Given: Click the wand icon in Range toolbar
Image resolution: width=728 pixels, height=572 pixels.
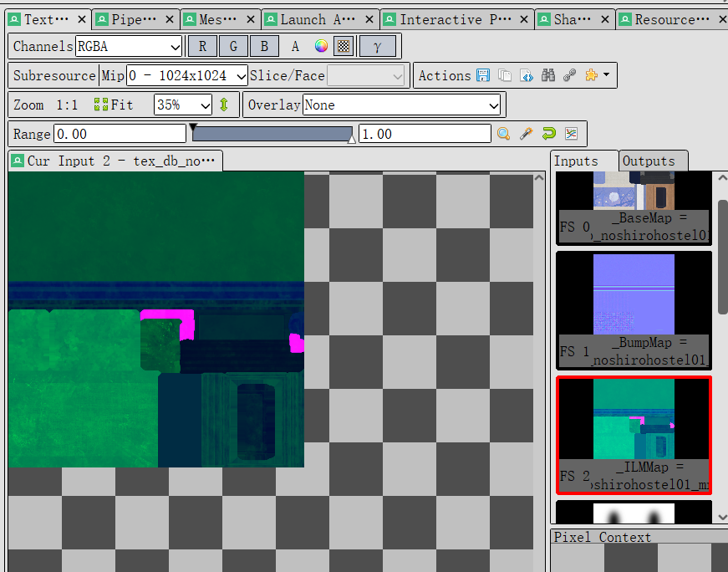Looking at the screenshot, I should [527, 134].
